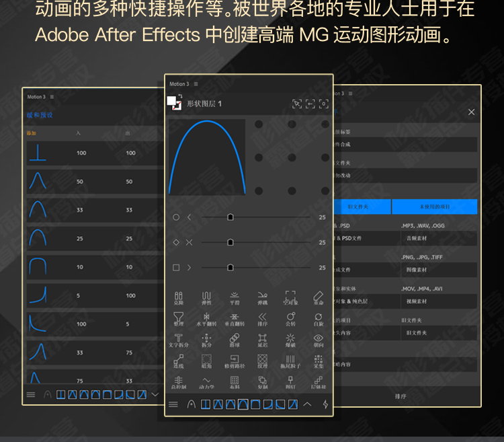The height and width of the screenshot is (442, 504).
Task: Open the right Motion 3 panel menu
Action: click(x=350, y=94)
